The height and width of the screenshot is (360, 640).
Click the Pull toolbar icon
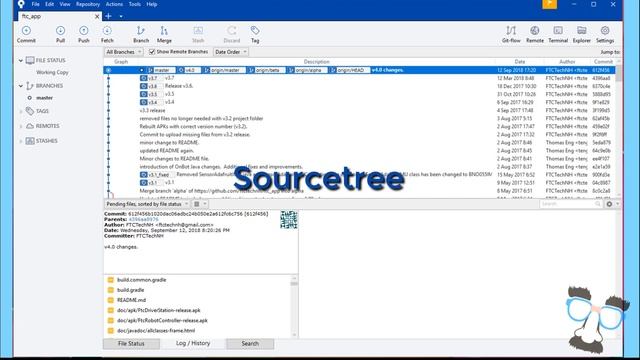[x=60, y=34]
